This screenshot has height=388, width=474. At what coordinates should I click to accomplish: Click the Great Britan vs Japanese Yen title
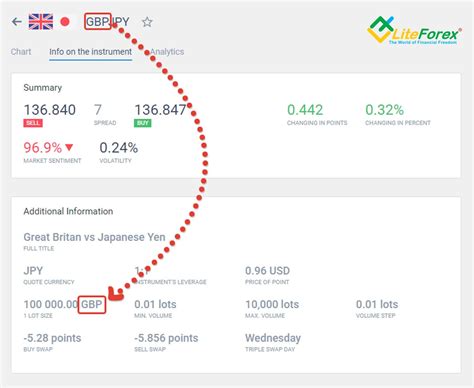(94, 237)
